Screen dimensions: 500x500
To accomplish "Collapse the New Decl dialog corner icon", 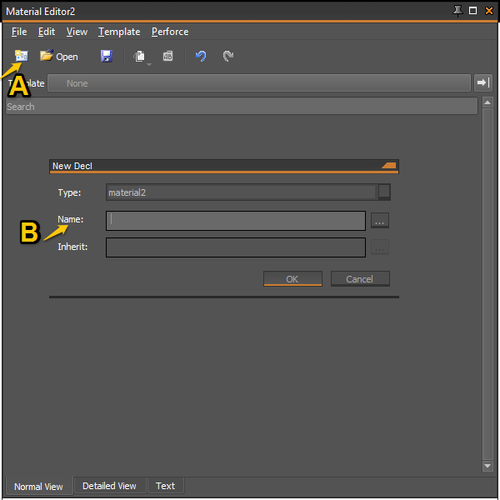I will click(389, 165).
